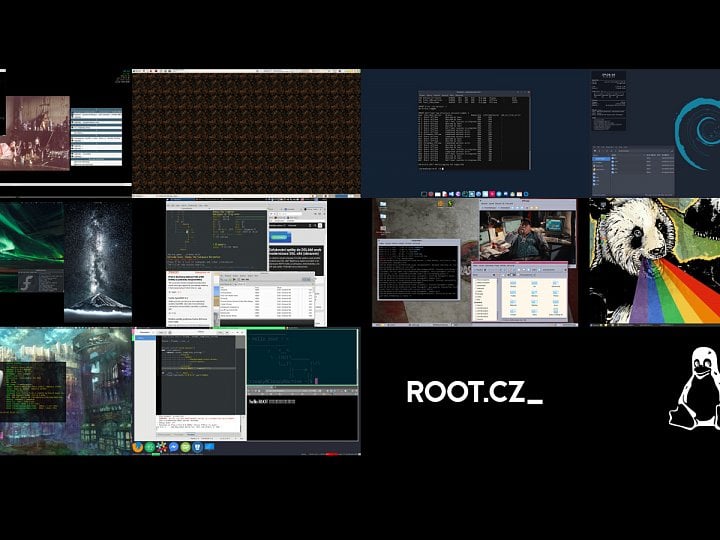
Task: Click the 'hello ROOT' text in black pane
Action: [x=258, y=401]
